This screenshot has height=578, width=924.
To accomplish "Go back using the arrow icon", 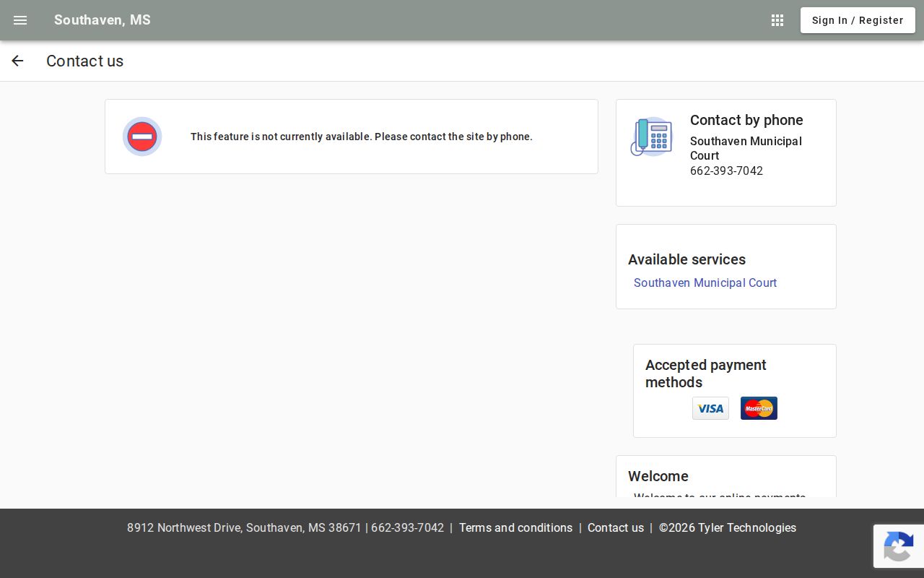I will (17, 61).
